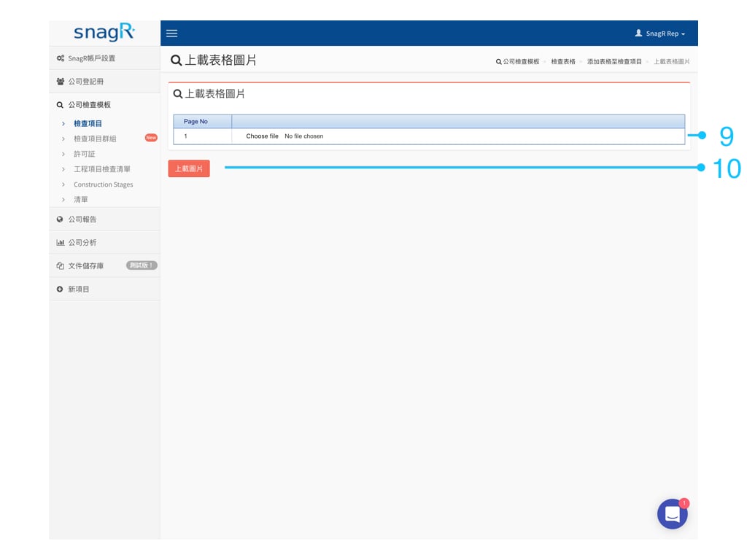
Task: Toggle the hamburger menu icon
Action: point(171,34)
